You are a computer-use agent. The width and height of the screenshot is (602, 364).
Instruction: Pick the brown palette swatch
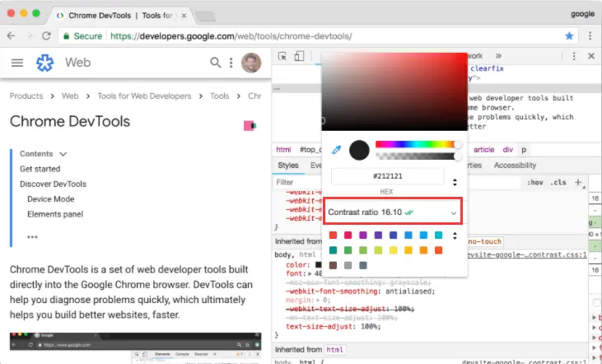[334, 266]
